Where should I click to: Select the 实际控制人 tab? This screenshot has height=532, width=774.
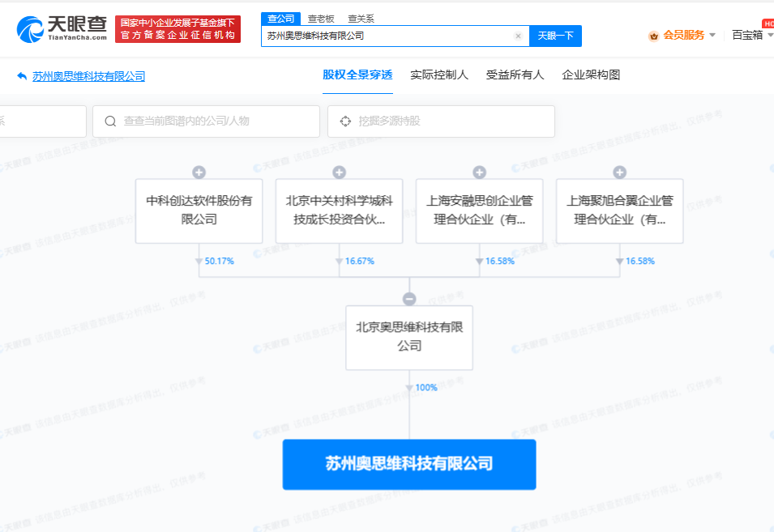(x=439, y=75)
